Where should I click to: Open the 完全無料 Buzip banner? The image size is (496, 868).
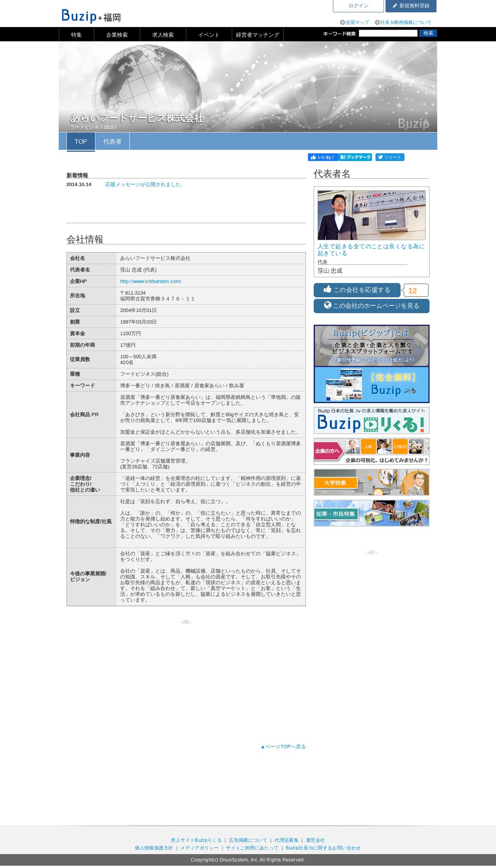click(372, 385)
